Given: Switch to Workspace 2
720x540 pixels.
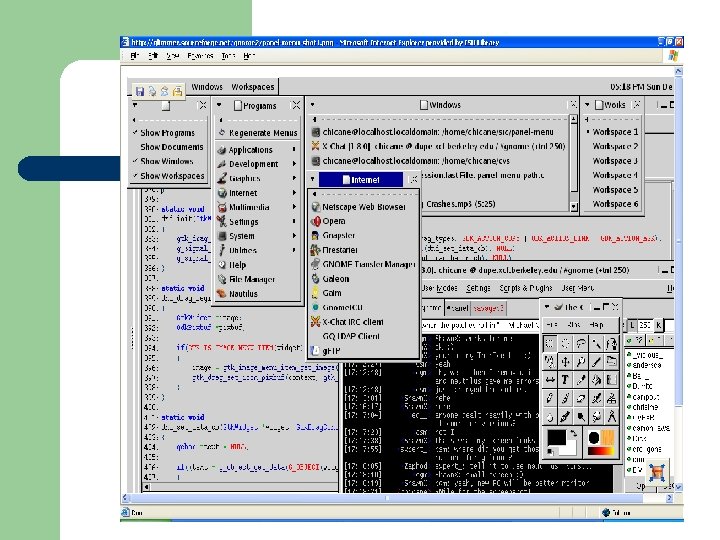Looking at the screenshot, I should [615, 146].
